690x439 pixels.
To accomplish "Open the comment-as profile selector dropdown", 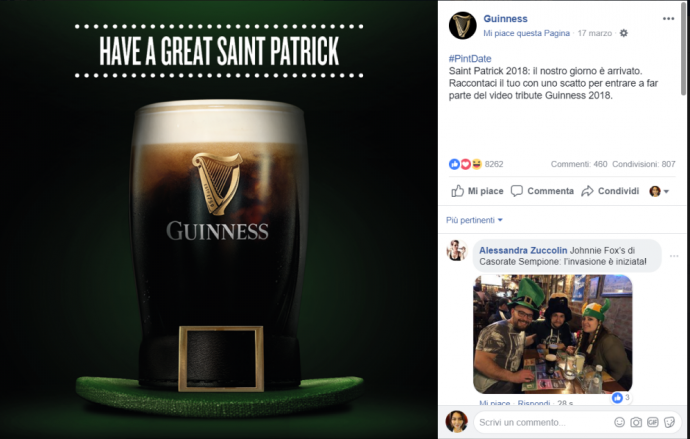I will 659,191.
